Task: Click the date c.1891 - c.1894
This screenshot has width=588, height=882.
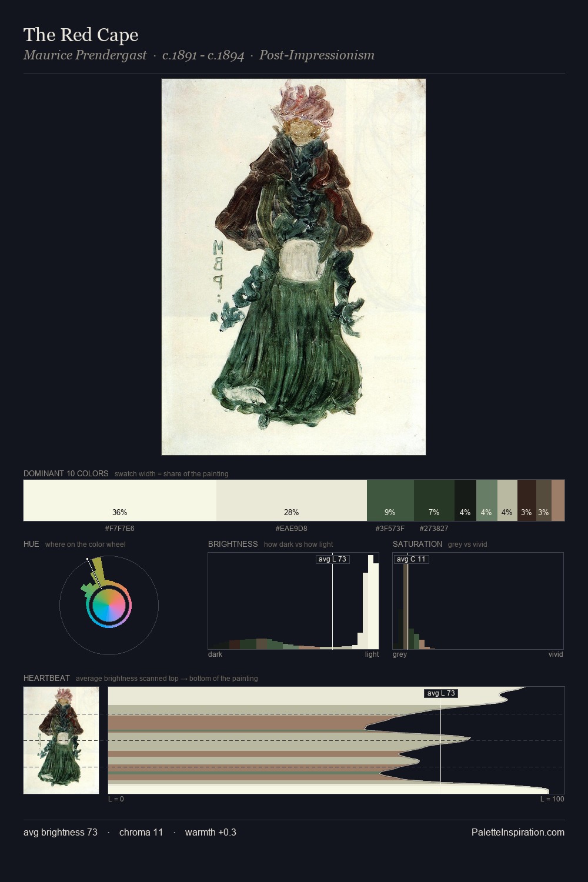Action: [x=203, y=55]
